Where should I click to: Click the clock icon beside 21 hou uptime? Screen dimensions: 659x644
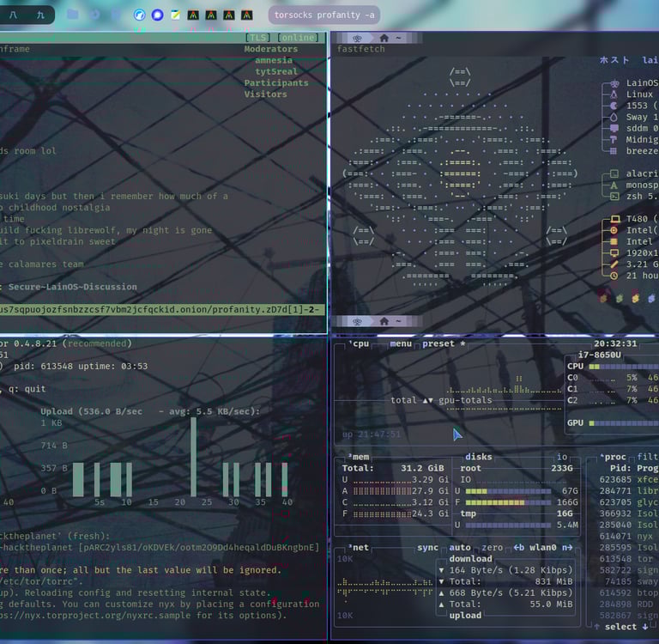pos(614,276)
